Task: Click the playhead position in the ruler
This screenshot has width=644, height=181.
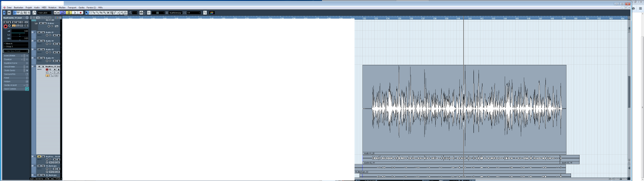Action: tap(463, 19)
